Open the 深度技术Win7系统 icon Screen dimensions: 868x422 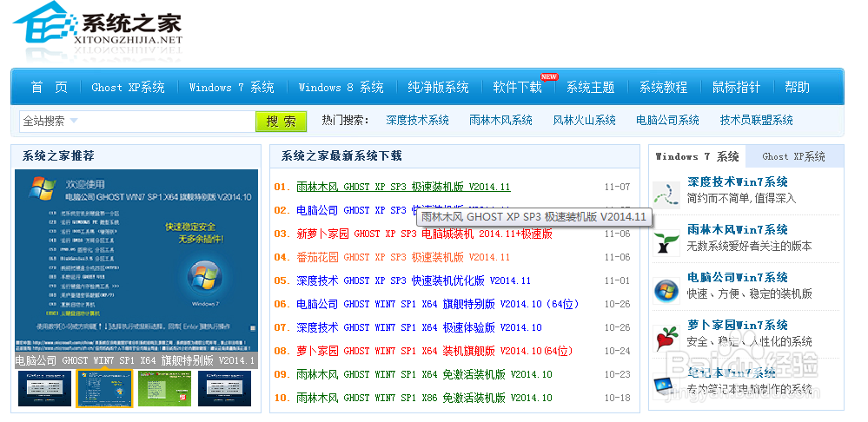[x=666, y=194]
